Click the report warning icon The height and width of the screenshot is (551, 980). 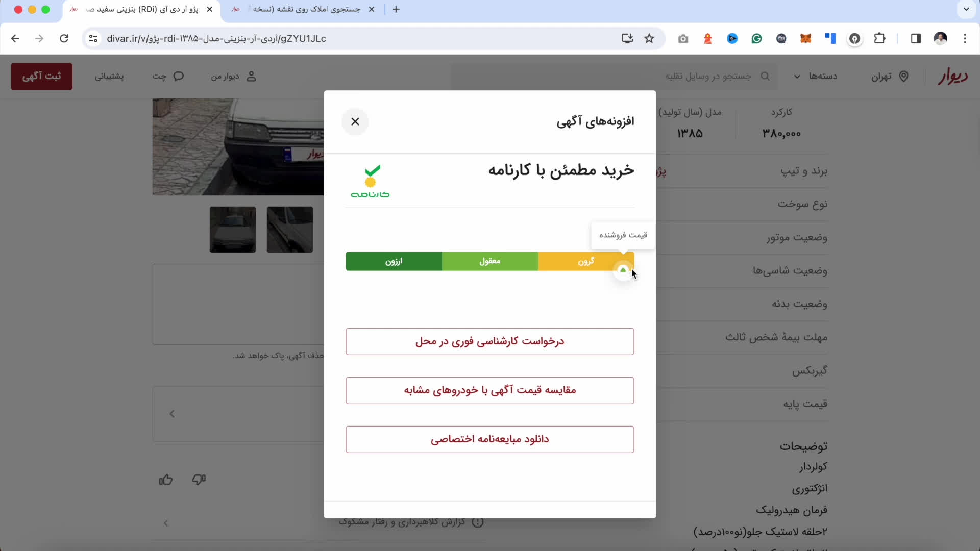point(478,522)
